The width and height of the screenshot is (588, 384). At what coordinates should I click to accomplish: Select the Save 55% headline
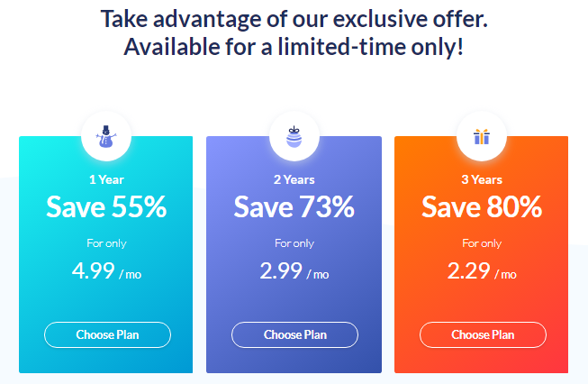click(106, 206)
